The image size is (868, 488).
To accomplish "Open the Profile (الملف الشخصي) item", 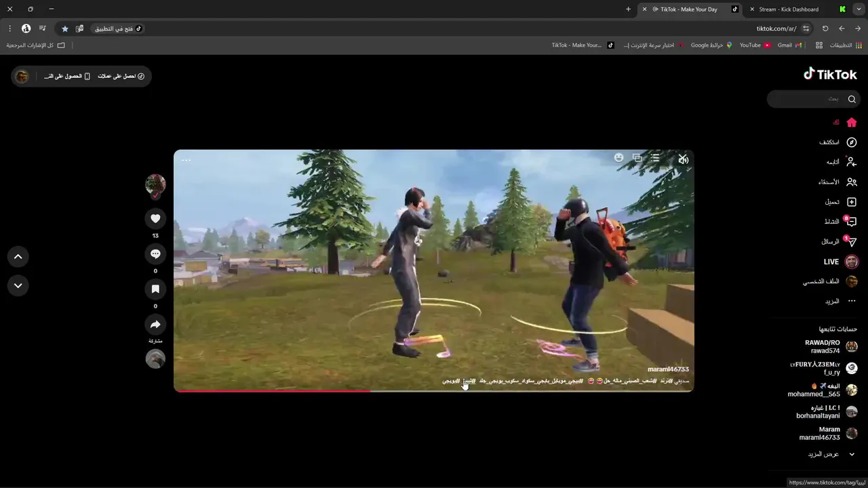I will (831, 281).
